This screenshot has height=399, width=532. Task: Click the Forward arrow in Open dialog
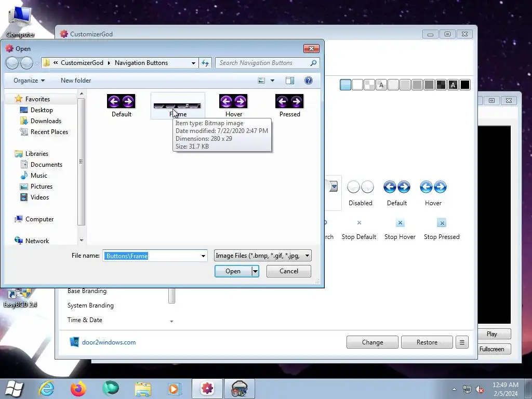pyautogui.click(x=27, y=63)
